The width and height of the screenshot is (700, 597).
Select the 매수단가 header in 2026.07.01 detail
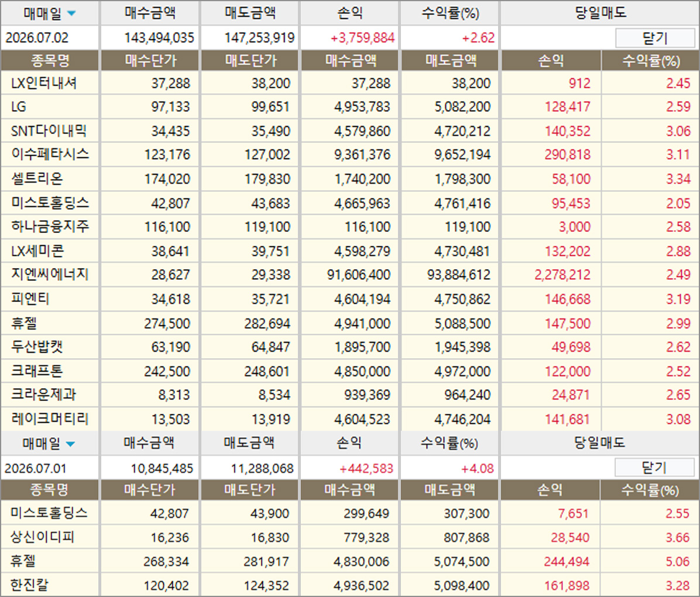click(150, 490)
